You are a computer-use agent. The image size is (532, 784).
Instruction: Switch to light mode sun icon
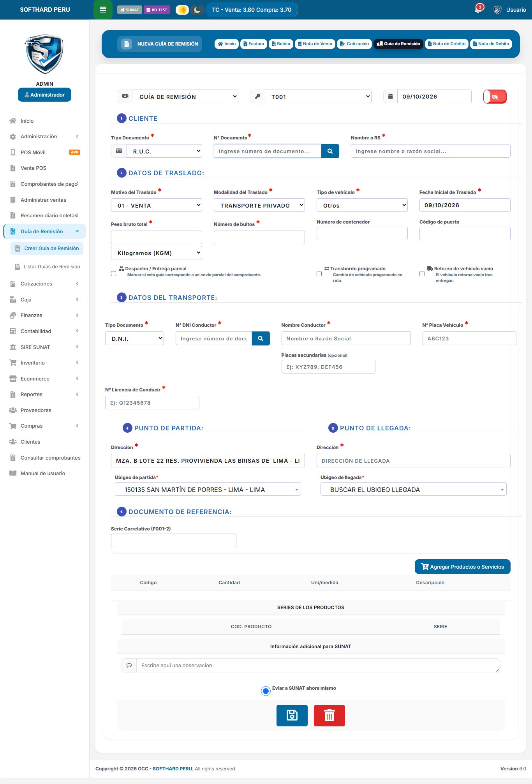click(182, 10)
